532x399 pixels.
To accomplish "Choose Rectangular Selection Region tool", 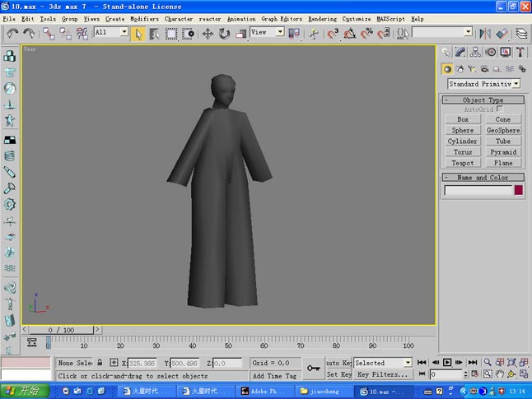I will click(171, 34).
